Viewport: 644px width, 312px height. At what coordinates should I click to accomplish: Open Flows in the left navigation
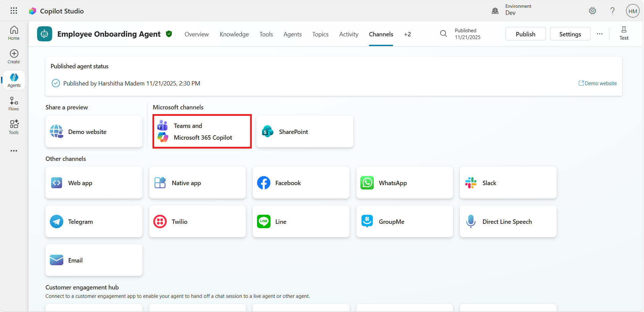14,104
